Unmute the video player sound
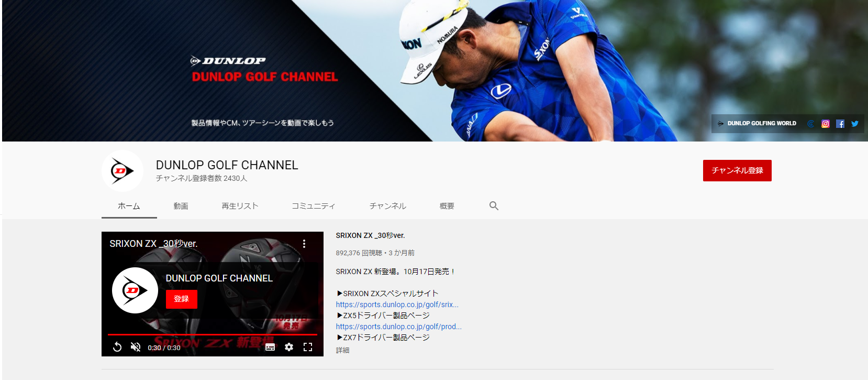Image resolution: width=868 pixels, height=380 pixels. pyautogui.click(x=136, y=347)
